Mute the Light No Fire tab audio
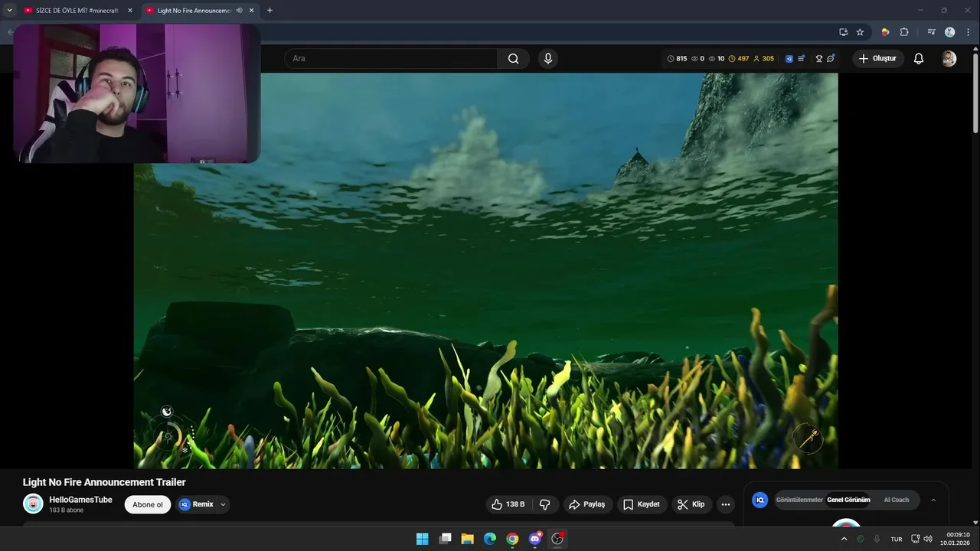The image size is (980, 551). click(x=239, y=11)
